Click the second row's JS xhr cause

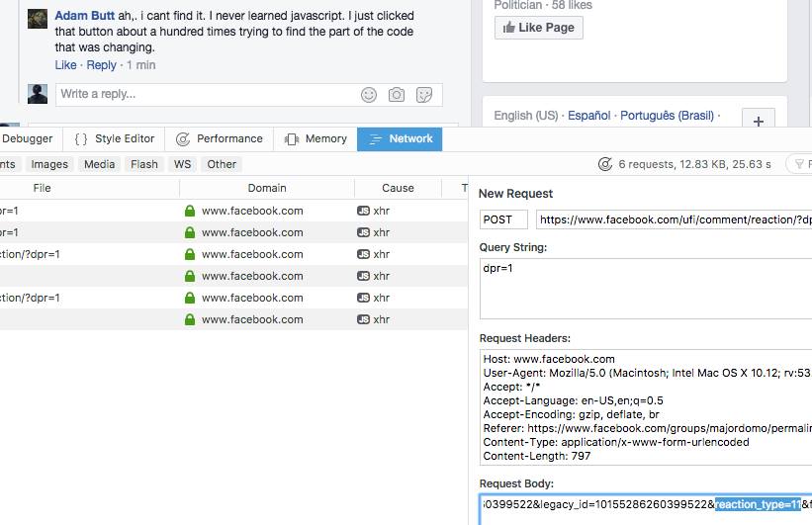[x=374, y=232]
